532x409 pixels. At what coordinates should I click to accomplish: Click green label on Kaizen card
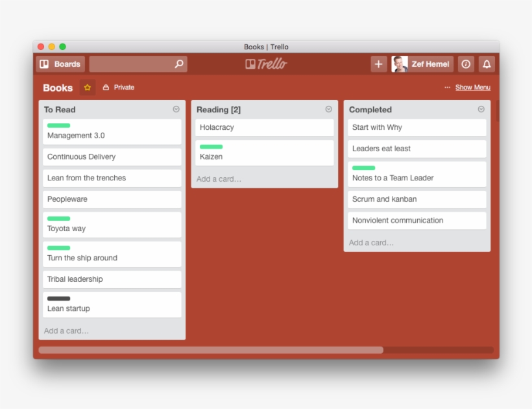pos(211,147)
